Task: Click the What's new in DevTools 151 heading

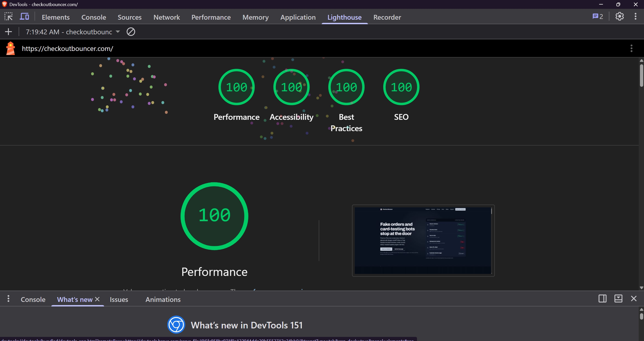Action: [x=247, y=325]
